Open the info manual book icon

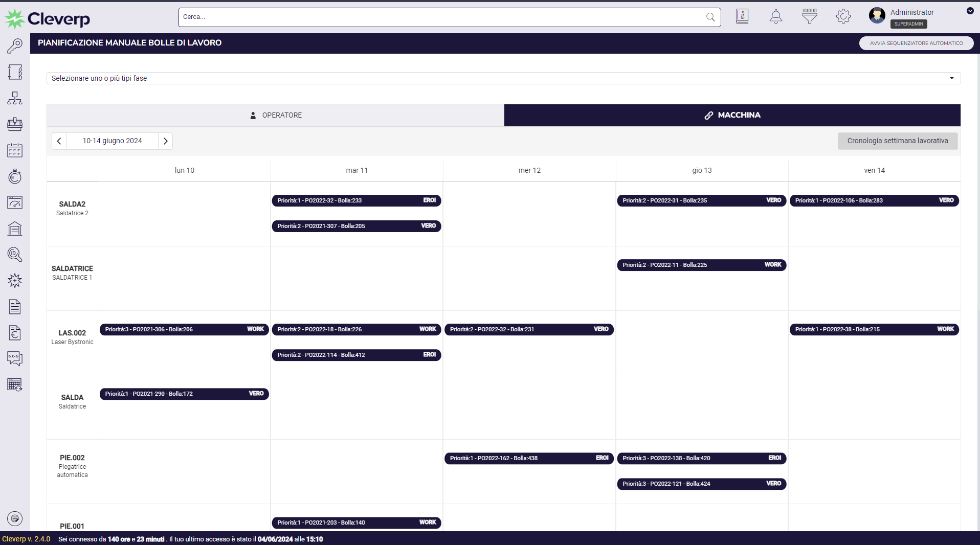click(742, 16)
